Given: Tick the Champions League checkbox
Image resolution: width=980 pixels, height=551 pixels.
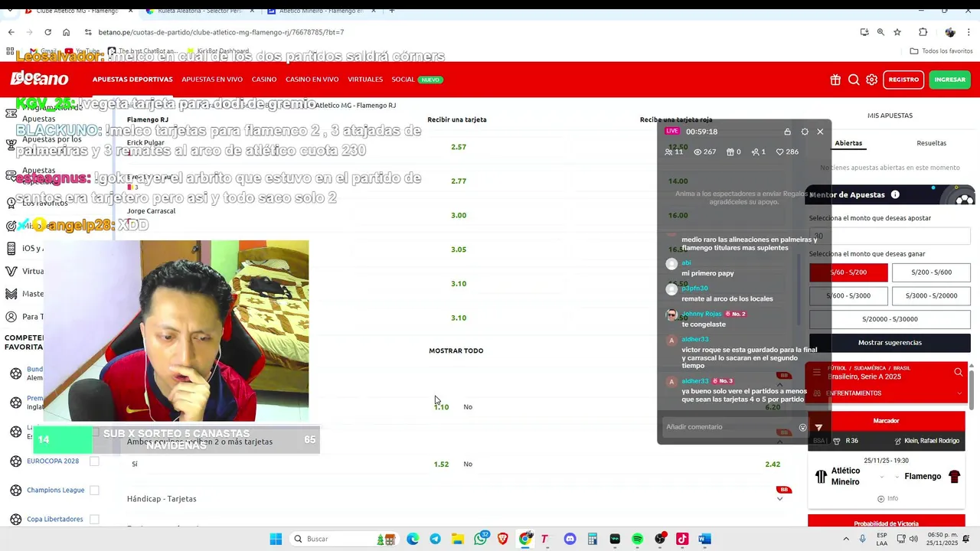Looking at the screenshot, I should tap(94, 491).
